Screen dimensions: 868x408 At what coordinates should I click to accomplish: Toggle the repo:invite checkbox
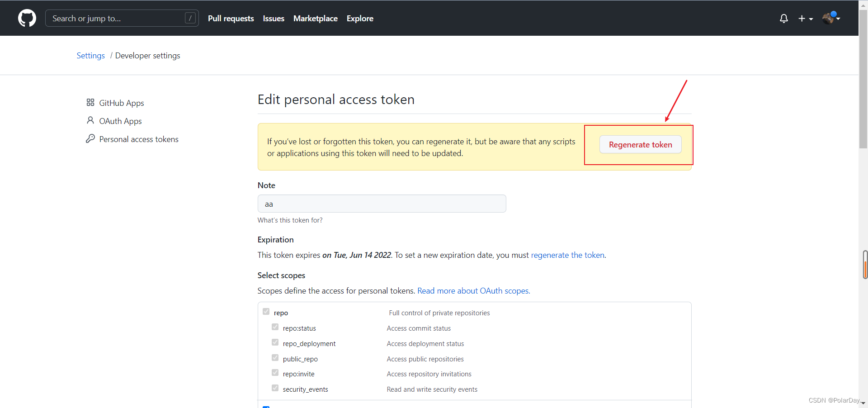[x=275, y=373]
